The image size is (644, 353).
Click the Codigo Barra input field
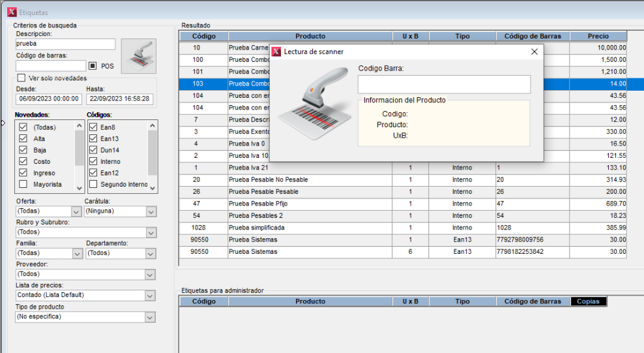click(443, 84)
